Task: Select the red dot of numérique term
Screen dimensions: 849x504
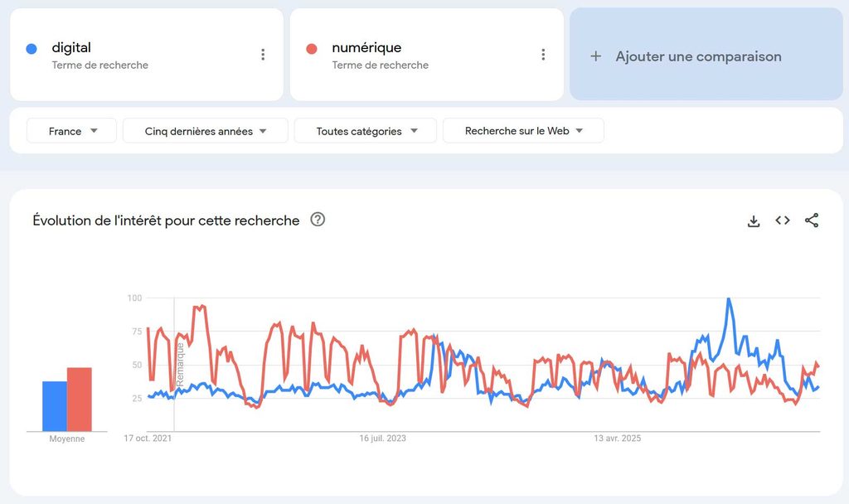Action: point(312,49)
